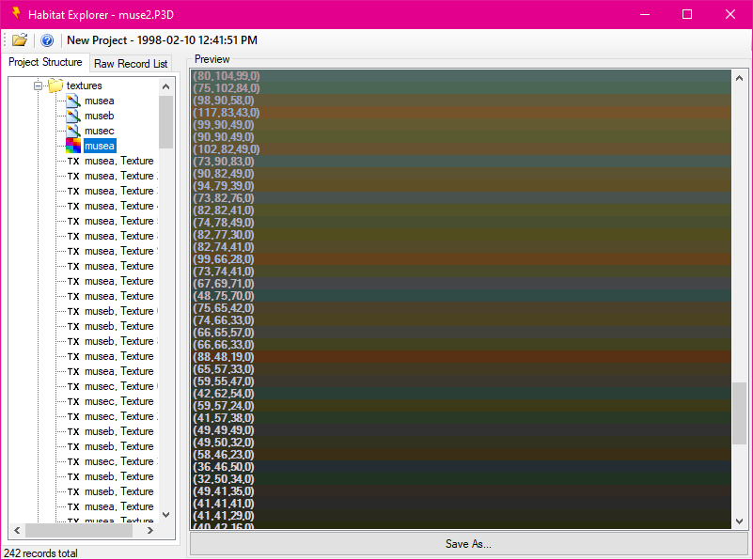This screenshot has width=753, height=560.
Task: Click the Habitat Explorer lightning app icon
Action: [16, 14]
